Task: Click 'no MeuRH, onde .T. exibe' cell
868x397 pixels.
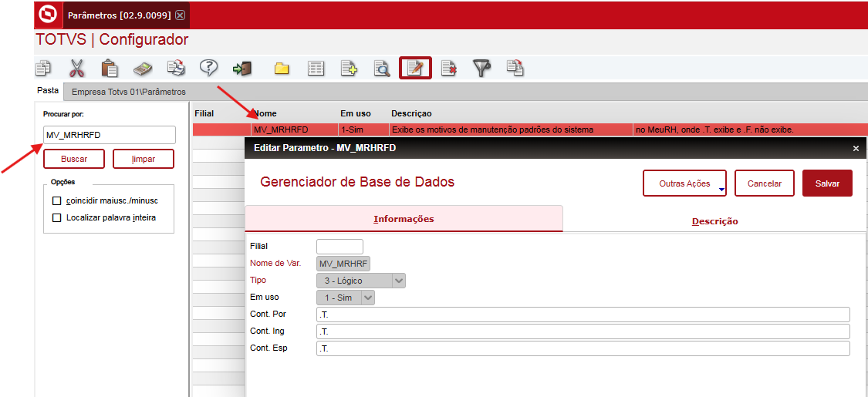Action: (751, 130)
